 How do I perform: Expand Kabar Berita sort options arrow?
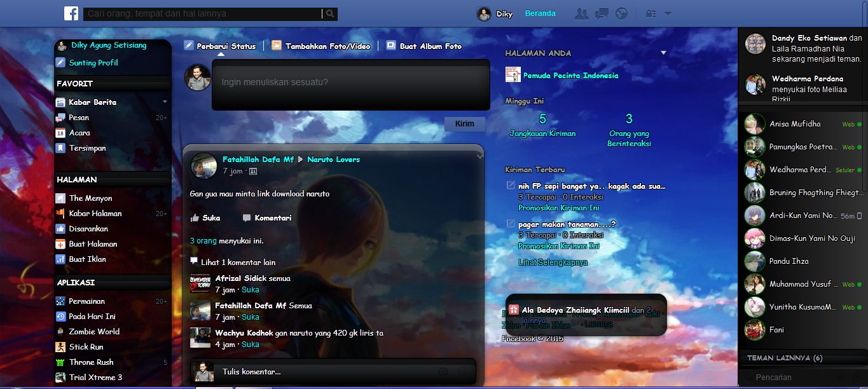165,102
